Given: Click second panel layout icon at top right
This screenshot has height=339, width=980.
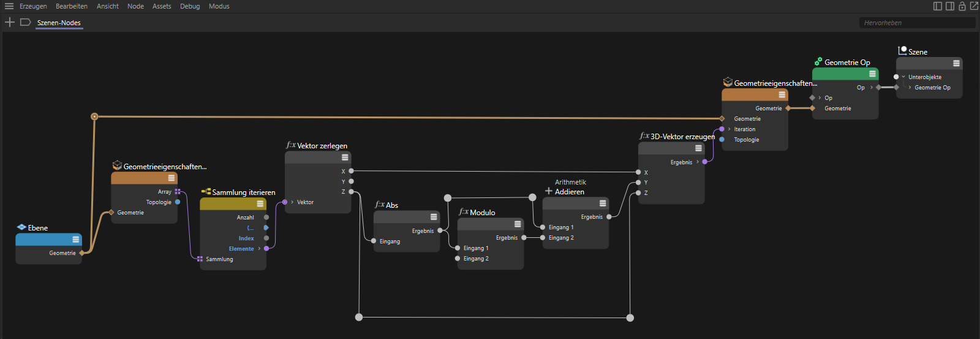Looking at the screenshot, I should tap(950, 6).
